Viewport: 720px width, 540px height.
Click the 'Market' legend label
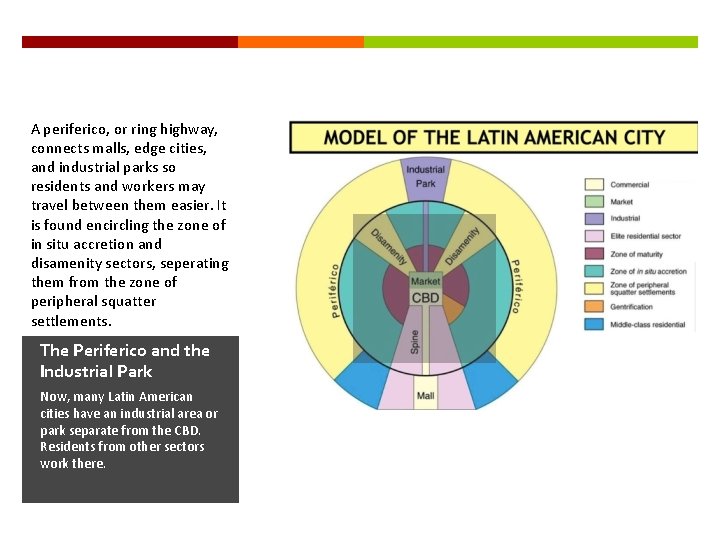(x=621, y=202)
